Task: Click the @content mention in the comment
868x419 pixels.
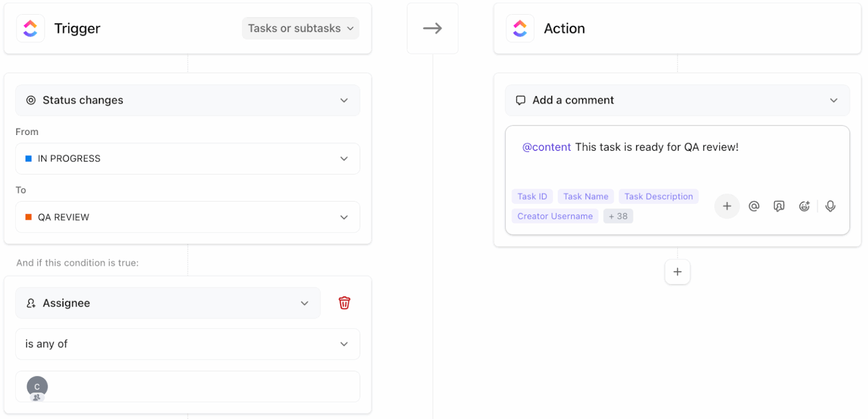Action: (546, 147)
